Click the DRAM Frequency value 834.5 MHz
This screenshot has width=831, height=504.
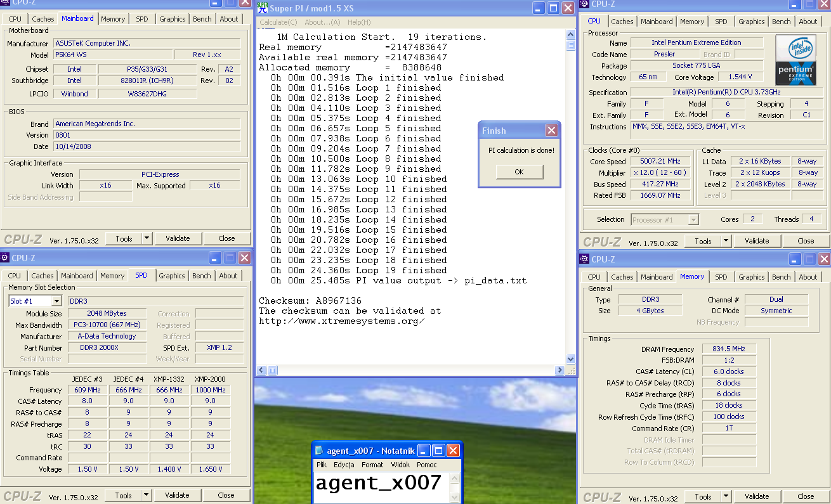point(729,349)
